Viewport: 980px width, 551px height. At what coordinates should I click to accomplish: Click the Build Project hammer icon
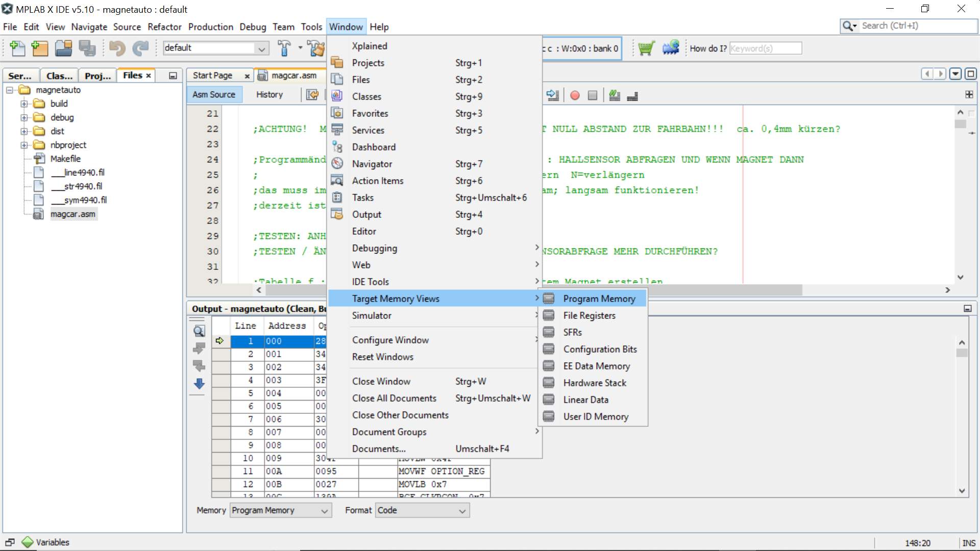click(284, 48)
